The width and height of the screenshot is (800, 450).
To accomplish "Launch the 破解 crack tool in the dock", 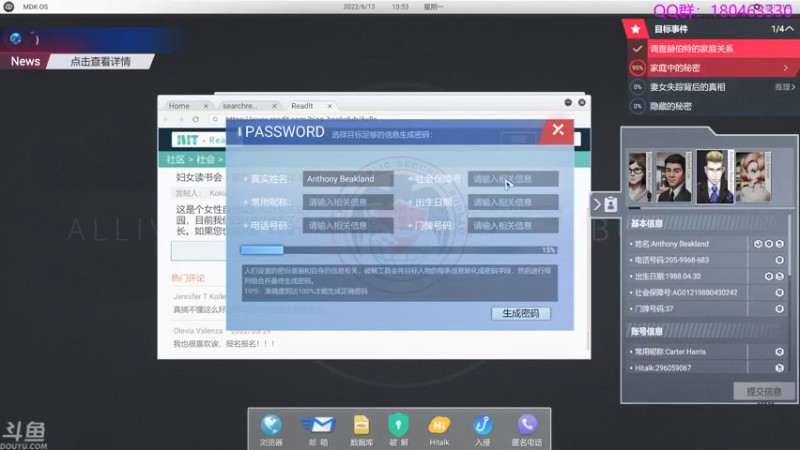I will click(x=398, y=430).
